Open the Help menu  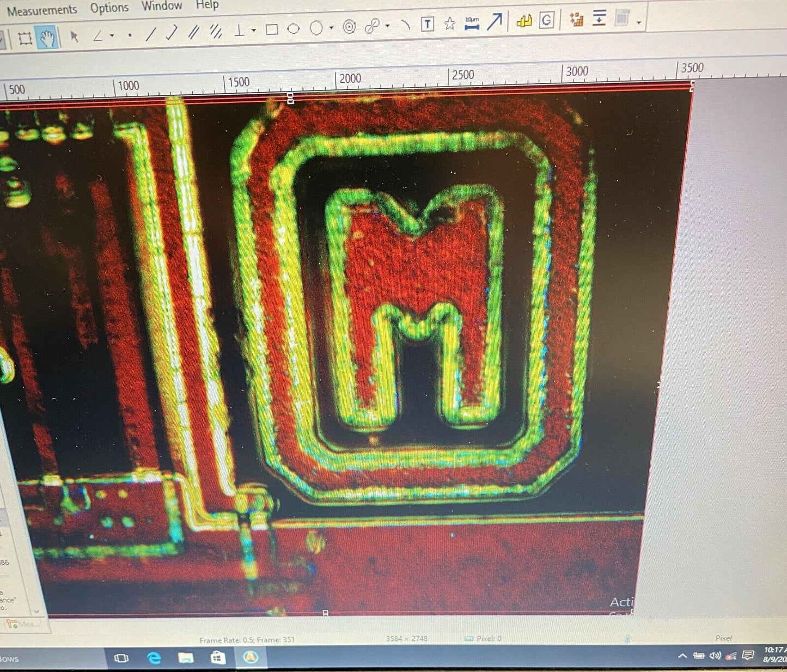[x=207, y=5]
